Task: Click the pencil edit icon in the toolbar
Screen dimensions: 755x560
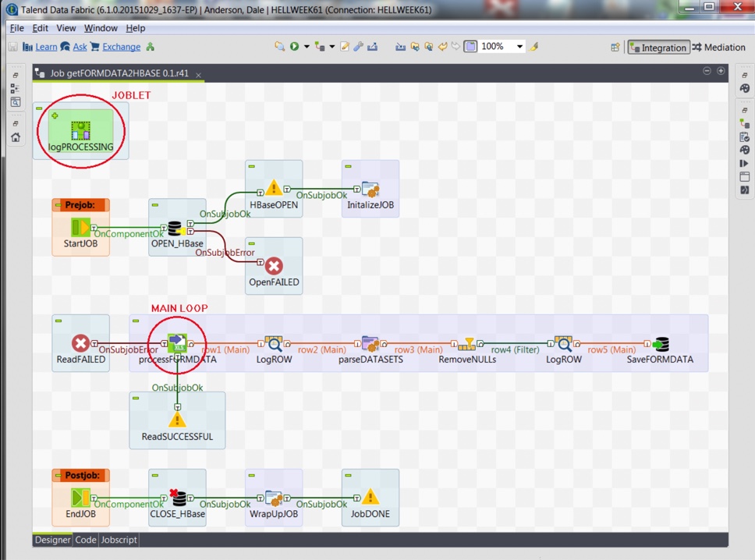Action: pos(345,46)
